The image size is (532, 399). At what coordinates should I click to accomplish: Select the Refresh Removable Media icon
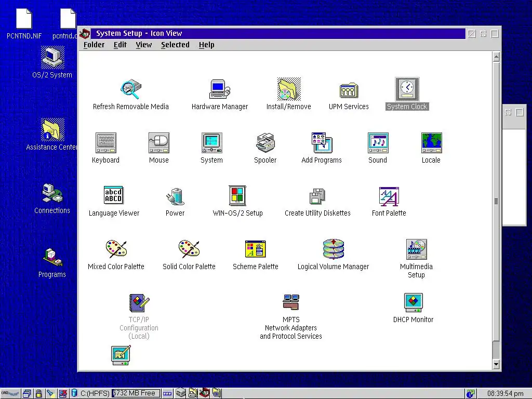pos(130,89)
